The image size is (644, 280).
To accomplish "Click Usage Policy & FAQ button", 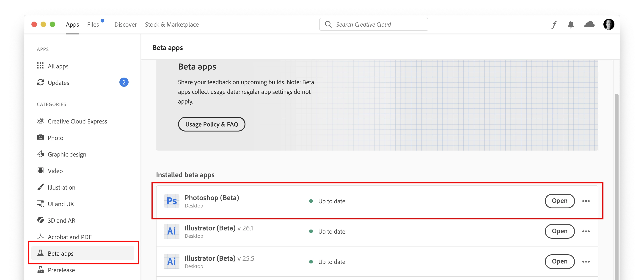I will (x=212, y=124).
